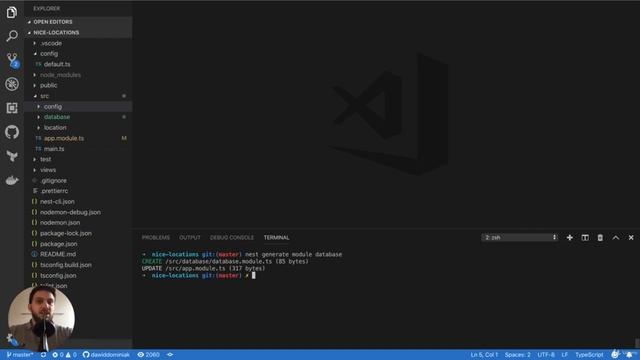The image size is (640, 360).
Task: Change language mode TypeScript
Action: 589,355
